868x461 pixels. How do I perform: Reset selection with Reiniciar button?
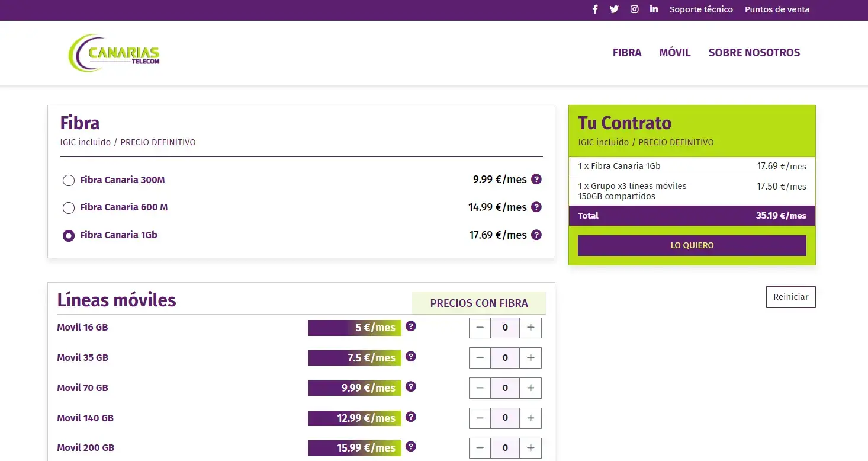pos(790,297)
